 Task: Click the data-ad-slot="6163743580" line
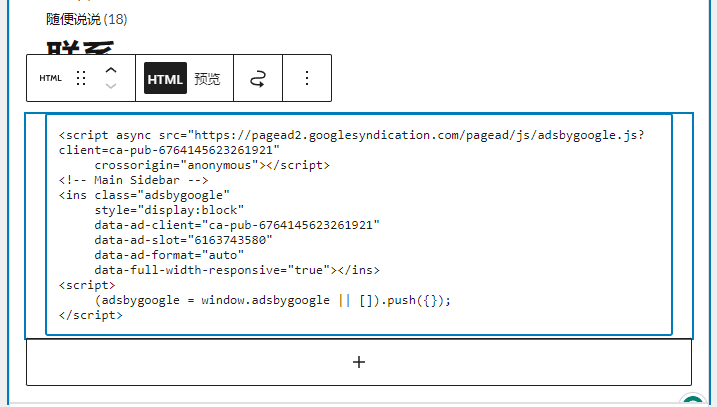[x=183, y=240]
